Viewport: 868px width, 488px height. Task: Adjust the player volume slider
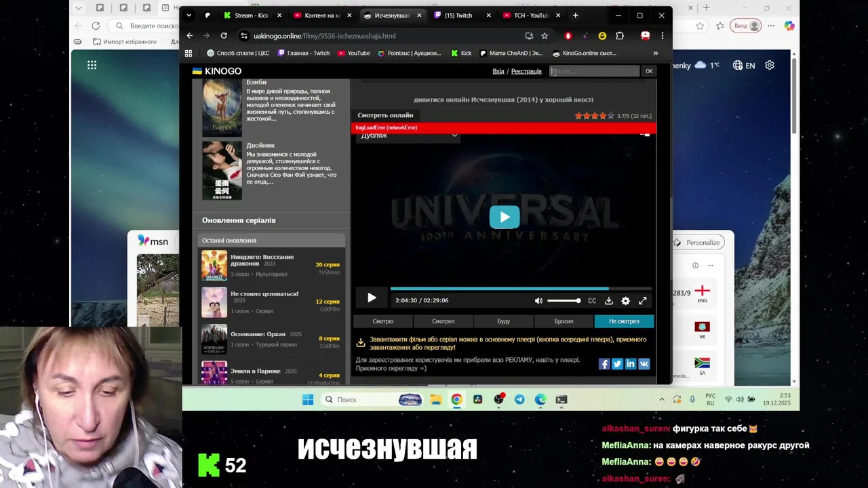click(564, 300)
